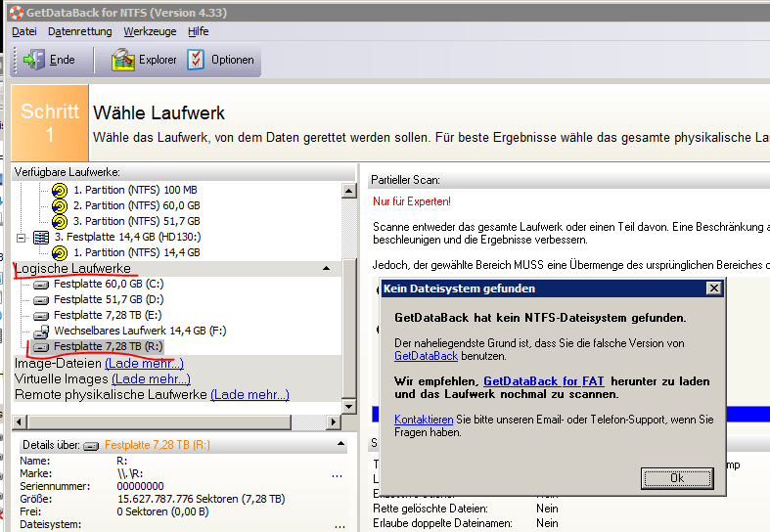The height and width of the screenshot is (532, 770).
Task: Click Ok in the dialog
Action: click(x=677, y=478)
